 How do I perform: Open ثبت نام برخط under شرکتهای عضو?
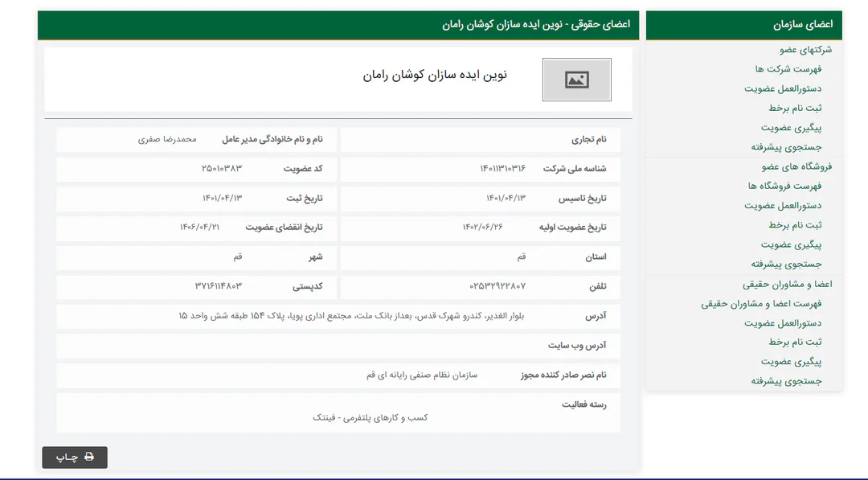795,108
